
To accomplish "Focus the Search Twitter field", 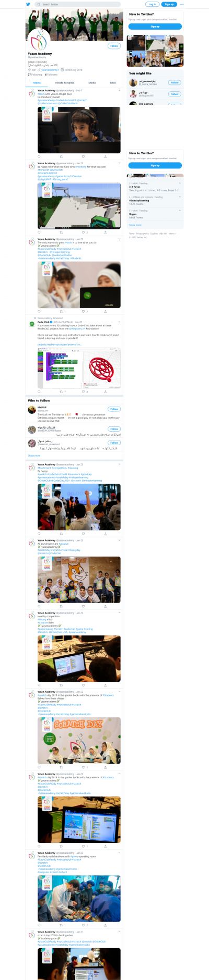I will coord(78,4).
